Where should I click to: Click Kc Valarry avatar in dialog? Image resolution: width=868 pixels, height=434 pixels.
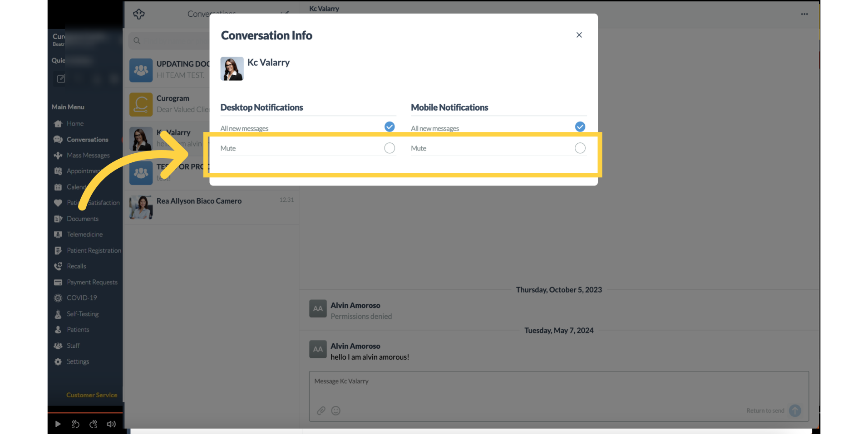[x=232, y=68]
